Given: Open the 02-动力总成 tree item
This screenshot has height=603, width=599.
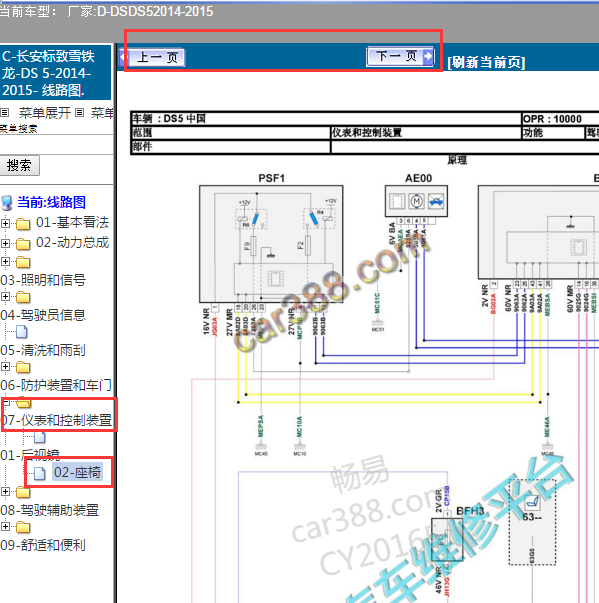Looking at the screenshot, I should click(x=72, y=243).
